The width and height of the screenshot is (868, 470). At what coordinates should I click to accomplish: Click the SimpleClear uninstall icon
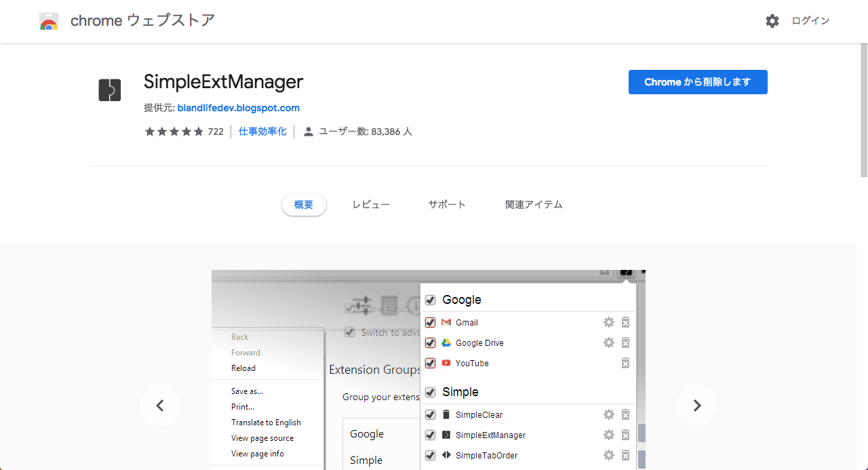(x=626, y=415)
